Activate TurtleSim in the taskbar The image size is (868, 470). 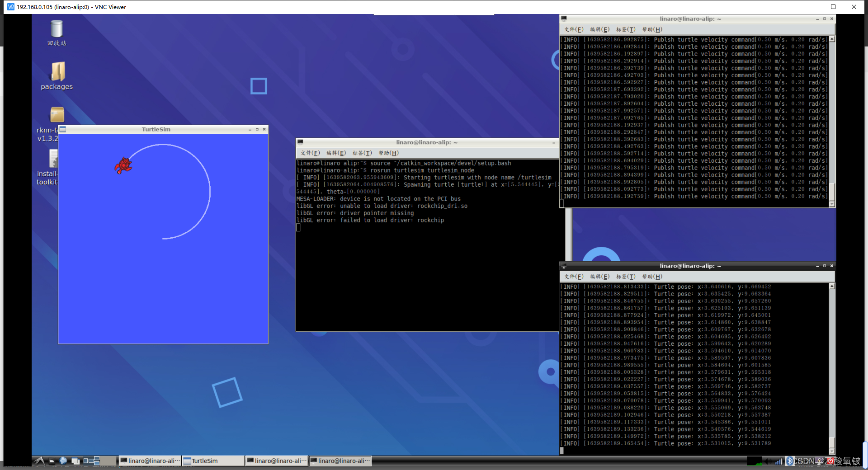(x=213, y=461)
